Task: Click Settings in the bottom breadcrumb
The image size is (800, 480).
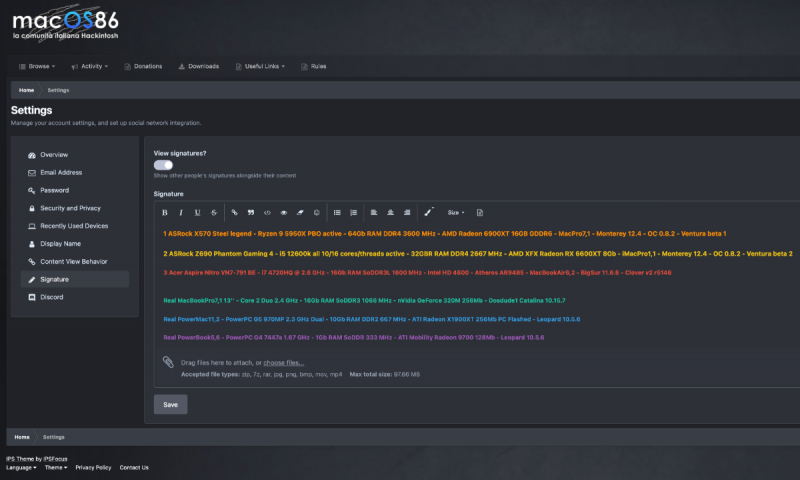Action: [x=54, y=437]
